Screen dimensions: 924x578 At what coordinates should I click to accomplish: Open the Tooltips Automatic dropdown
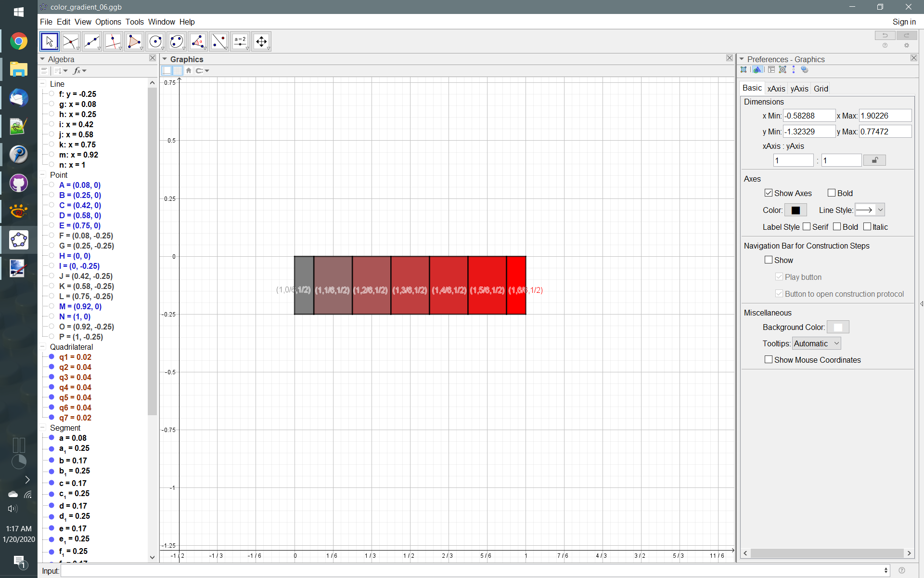click(x=816, y=343)
